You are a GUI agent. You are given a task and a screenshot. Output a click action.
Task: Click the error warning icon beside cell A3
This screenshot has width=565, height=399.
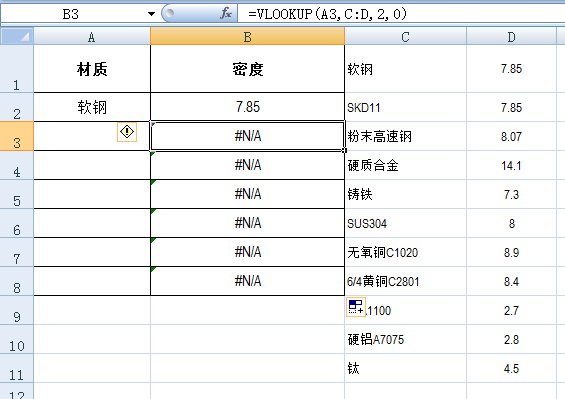click(127, 132)
